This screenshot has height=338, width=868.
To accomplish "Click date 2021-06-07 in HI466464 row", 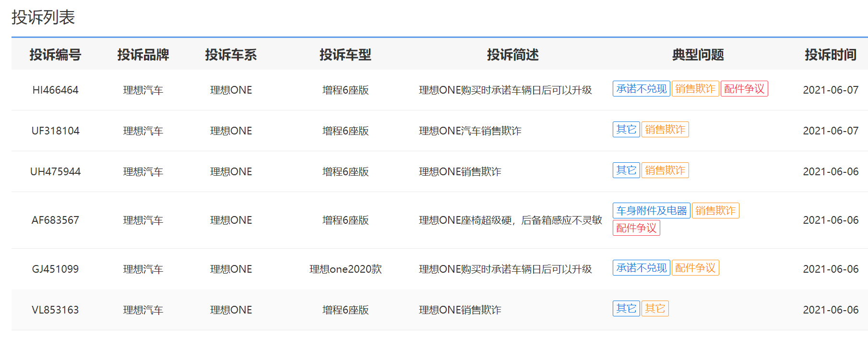I will click(x=831, y=90).
